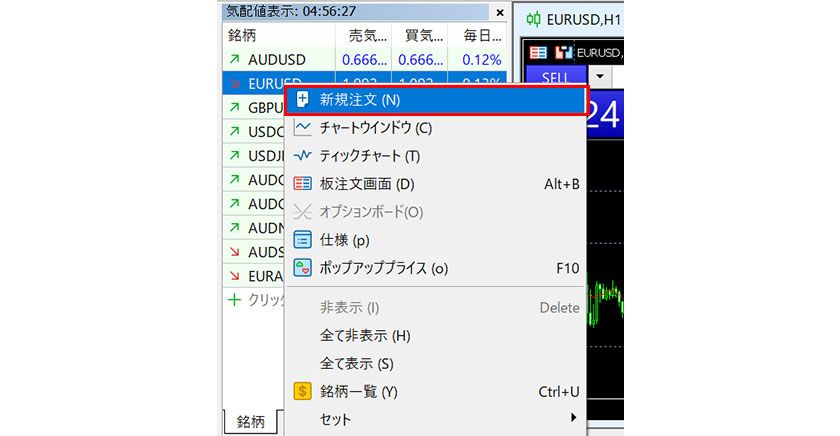
Task: Click the Tick Chart (ティックチャート) icon
Action: tap(303, 156)
